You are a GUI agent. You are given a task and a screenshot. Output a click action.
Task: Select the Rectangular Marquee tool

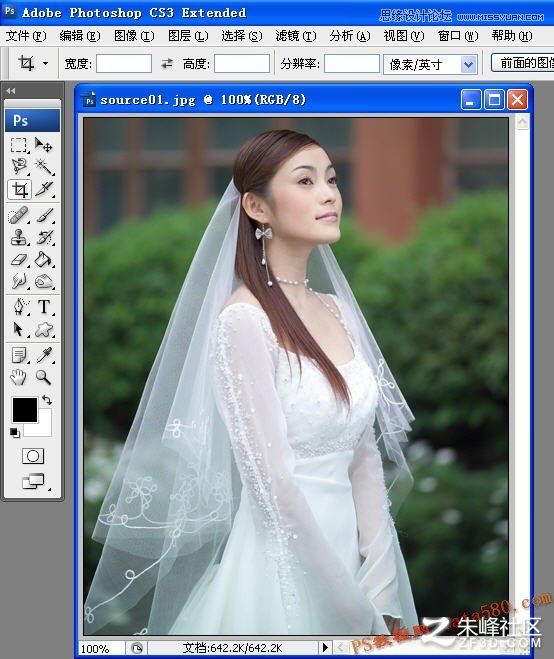coord(19,145)
